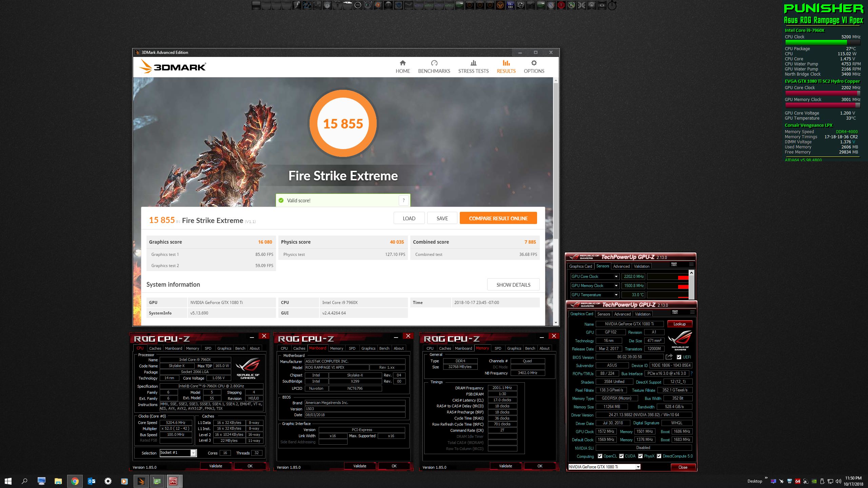Toggle the OpenCL checkbox

tap(600, 456)
